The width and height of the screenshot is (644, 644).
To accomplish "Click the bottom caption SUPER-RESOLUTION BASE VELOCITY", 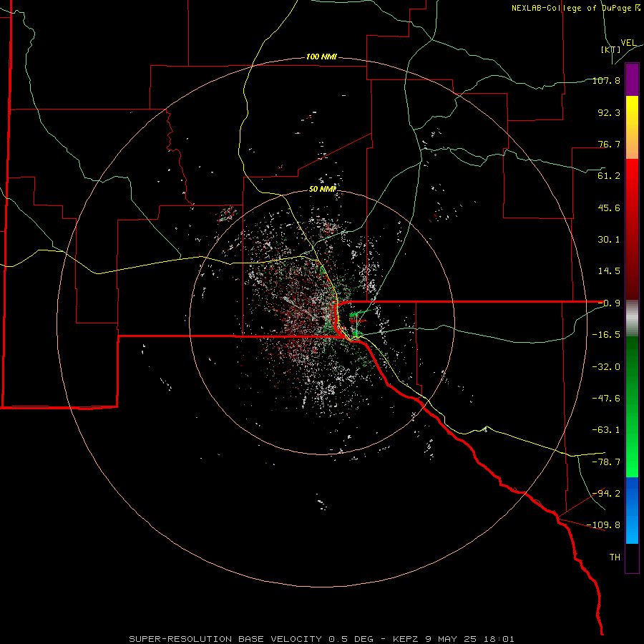I will point(225,639).
